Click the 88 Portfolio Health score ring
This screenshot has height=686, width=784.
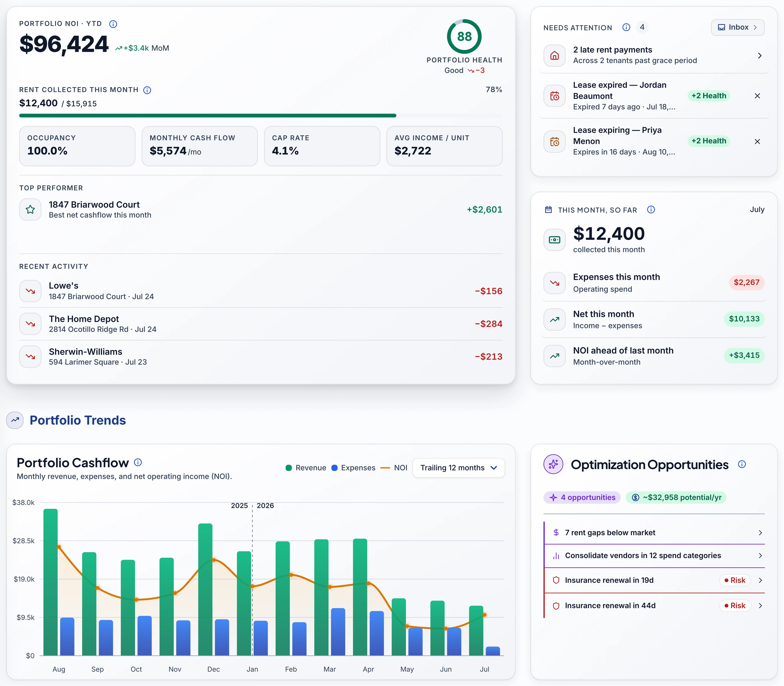(464, 37)
